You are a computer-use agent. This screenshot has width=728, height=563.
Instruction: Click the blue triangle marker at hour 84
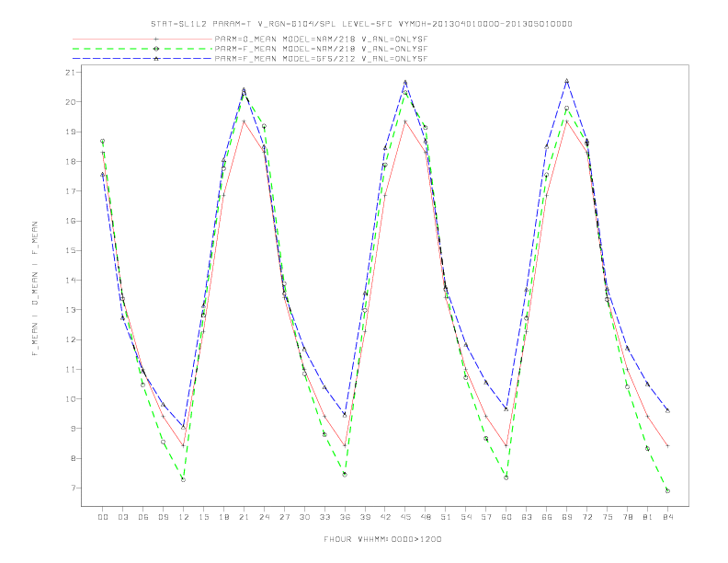pyautogui.click(x=667, y=410)
